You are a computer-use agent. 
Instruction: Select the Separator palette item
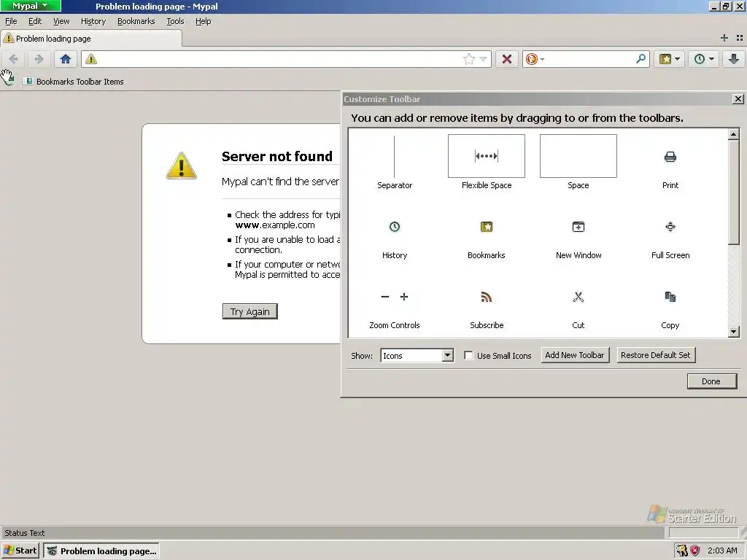[395, 163]
